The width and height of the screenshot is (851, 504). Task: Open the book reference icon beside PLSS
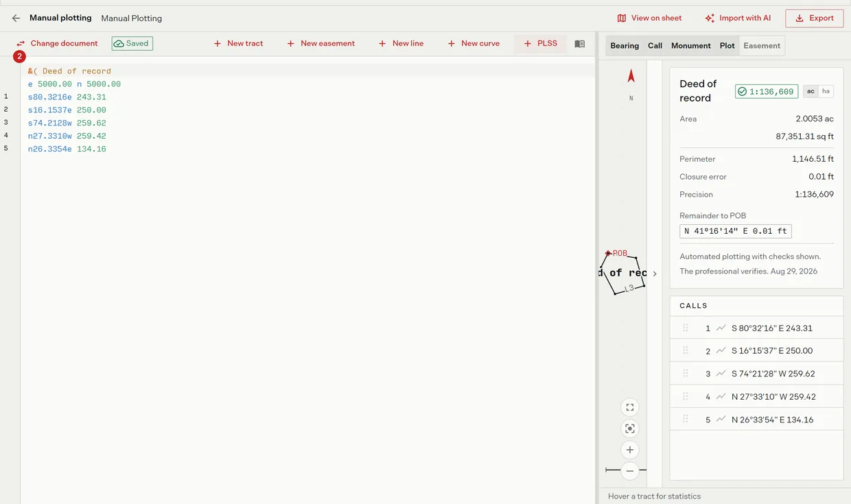pos(580,44)
